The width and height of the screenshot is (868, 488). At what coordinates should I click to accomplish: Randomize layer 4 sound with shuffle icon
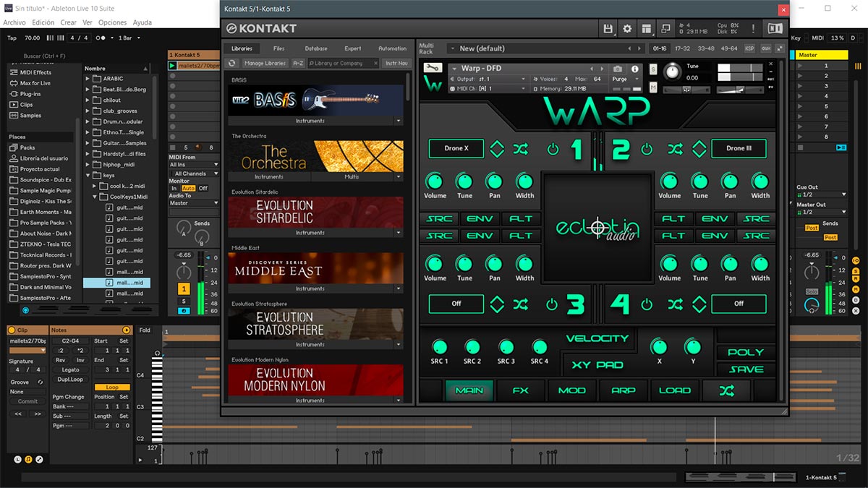click(x=676, y=304)
